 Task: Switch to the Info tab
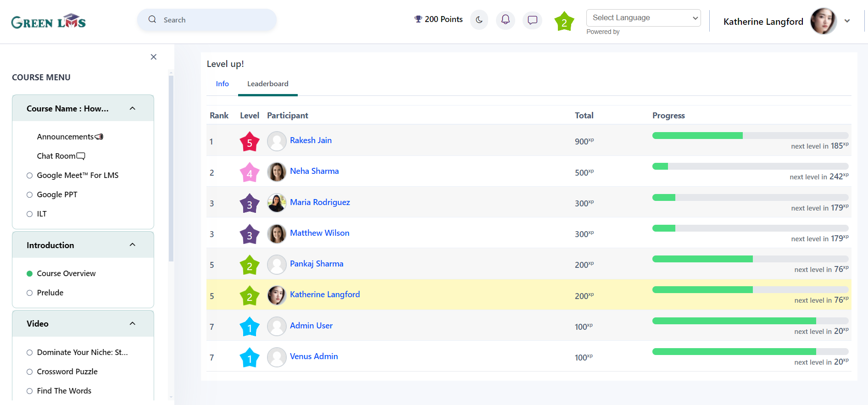point(222,83)
